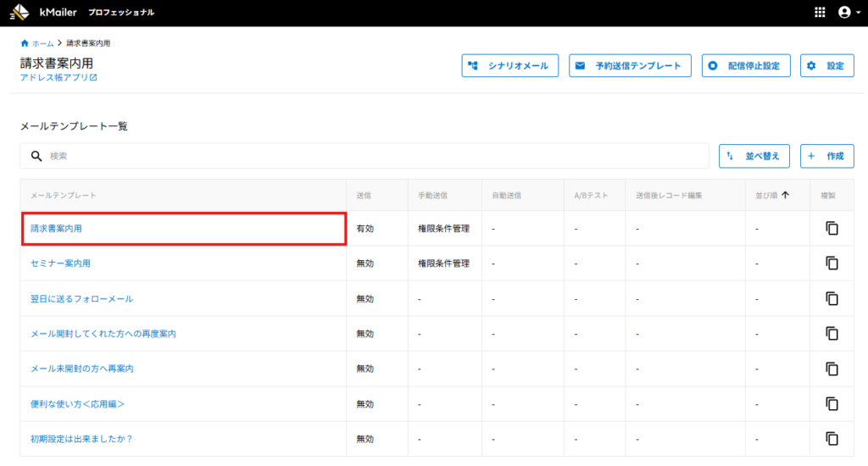Copy the 翌日に送るフォローメール template
The image size is (868, 466).
tap(832, 298)
